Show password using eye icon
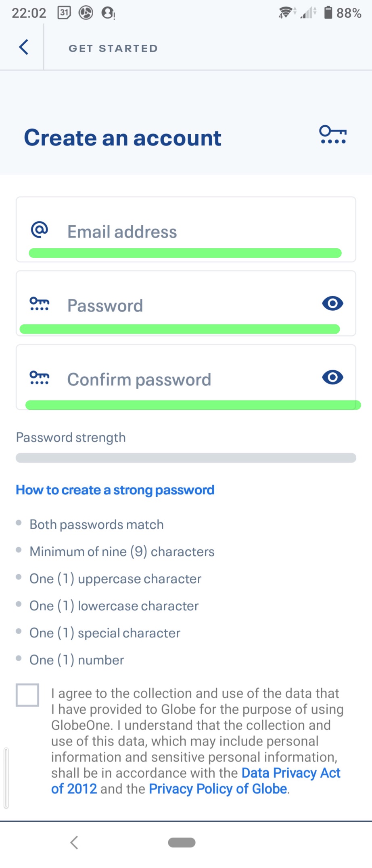Image resolution: width=372 pixels, height=868 pixels. 332,303
